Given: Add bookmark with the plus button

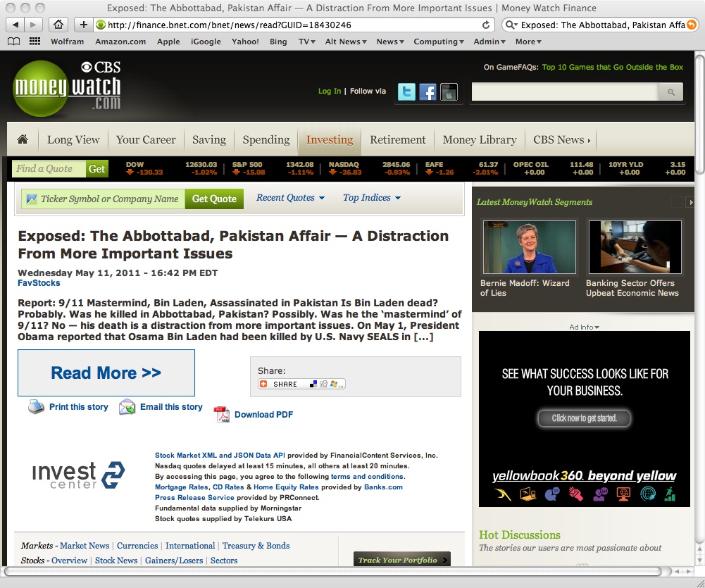Looking at the screenshot, I should [84, 24].
